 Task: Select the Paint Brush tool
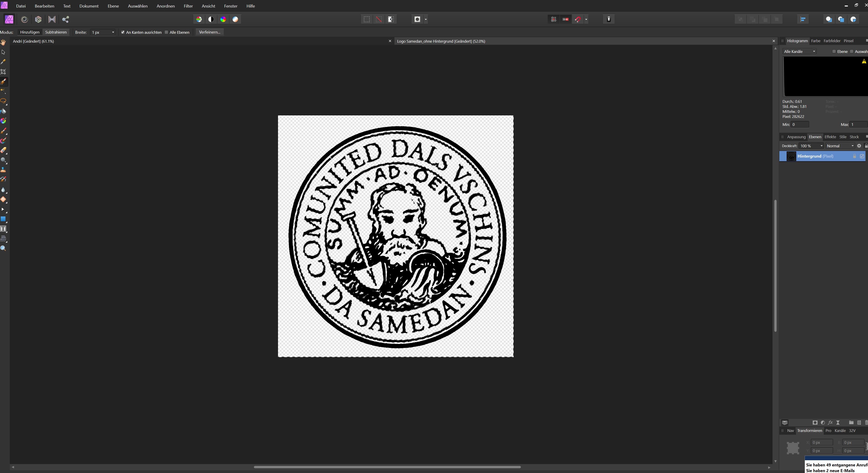[x=3, y=130]
